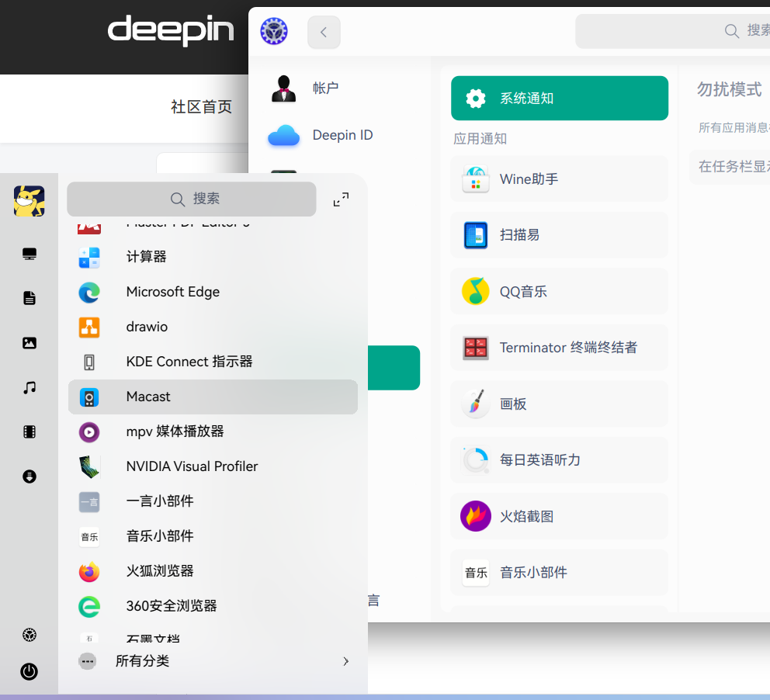Viewport: 770px width, 700px height.
Task: Go back in the Control Center
Action: click(324, 32)
